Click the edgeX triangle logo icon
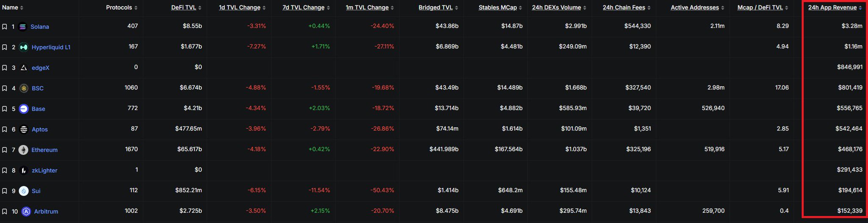The width and height of the screenshot is (868, 223). [24, 68]
